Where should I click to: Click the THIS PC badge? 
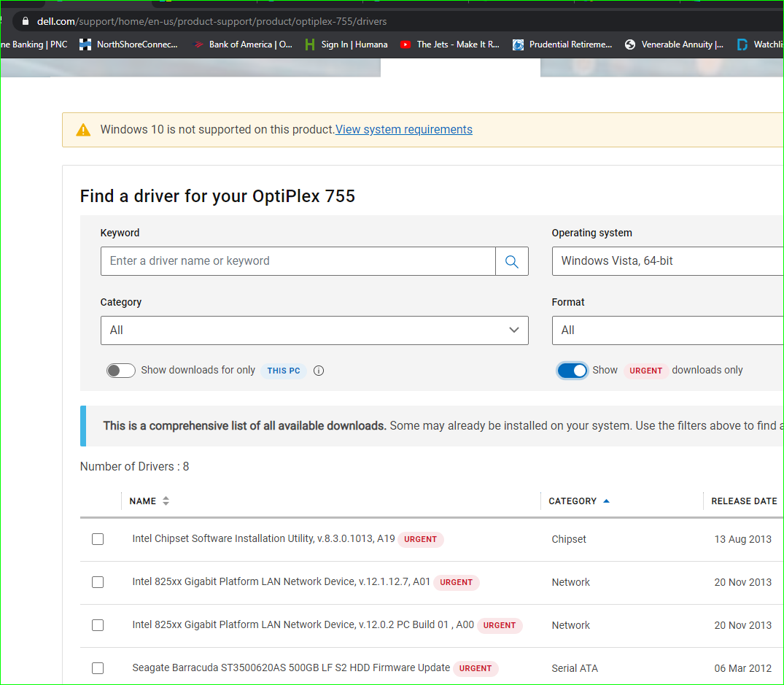(284, 371)
